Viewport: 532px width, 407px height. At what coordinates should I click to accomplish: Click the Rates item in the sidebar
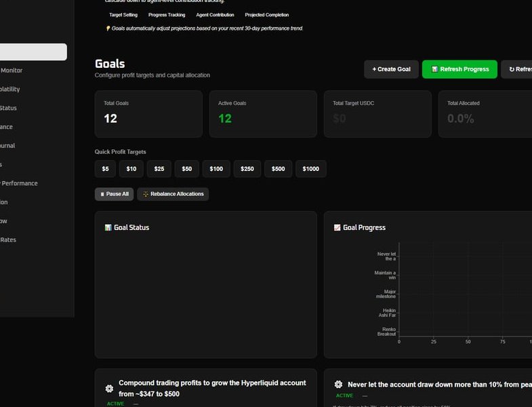point(8,239)
